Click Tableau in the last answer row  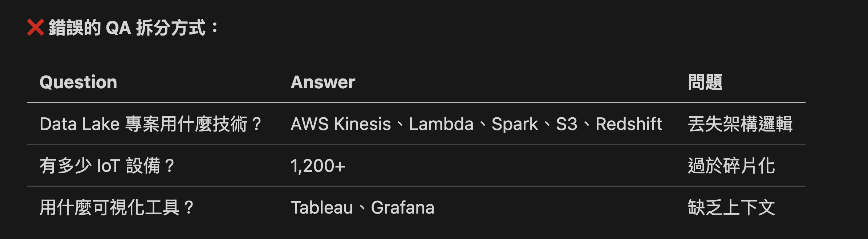point(322,207)
